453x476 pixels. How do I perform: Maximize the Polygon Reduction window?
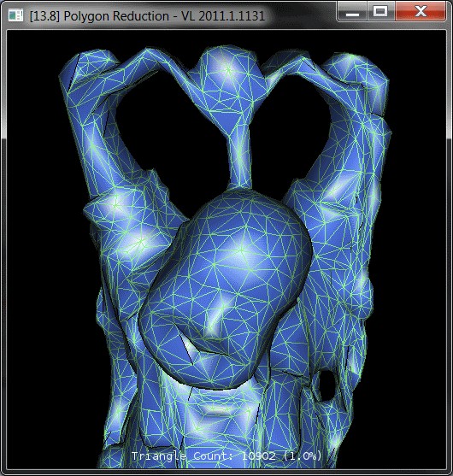pos(380,12)
